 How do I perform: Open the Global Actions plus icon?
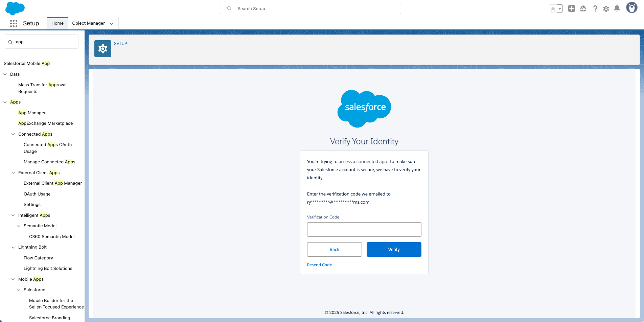click(x=572, y=9)
